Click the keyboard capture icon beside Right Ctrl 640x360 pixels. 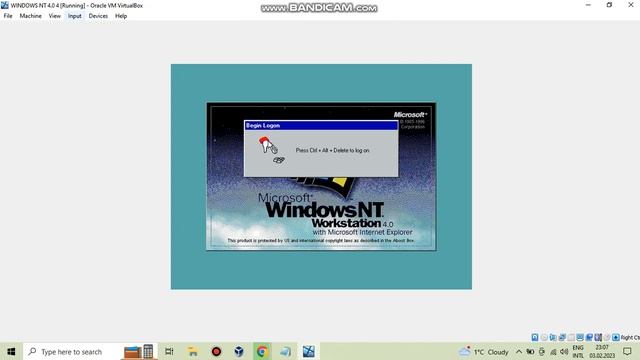616,338
